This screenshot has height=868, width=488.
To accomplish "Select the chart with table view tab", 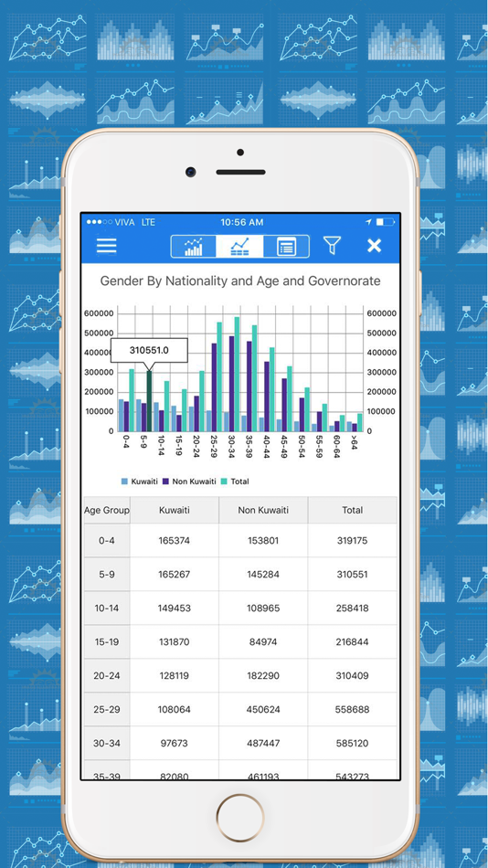I will tap(239, 247).
